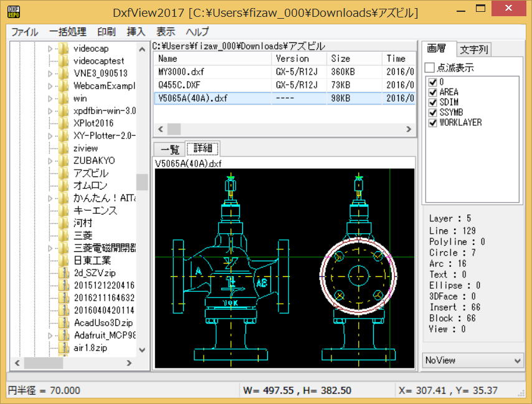Select the オムロン folder icon
The width and height of the screenshot is (532, 404).
point(64,185)
